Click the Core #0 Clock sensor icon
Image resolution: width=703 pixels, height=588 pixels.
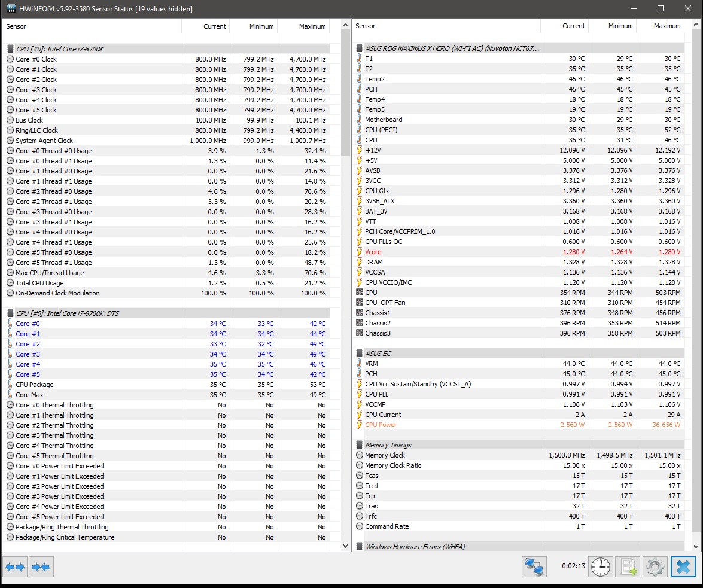[10, 59]
